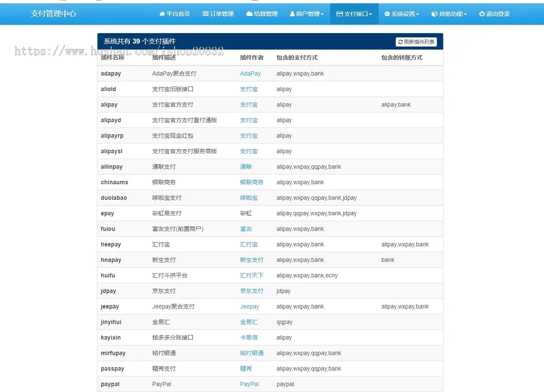Image resolution: width=544 pixels, height=392 pixels.
Task: Open the 新生支付 author link
Action: click(x=252, y=260)
